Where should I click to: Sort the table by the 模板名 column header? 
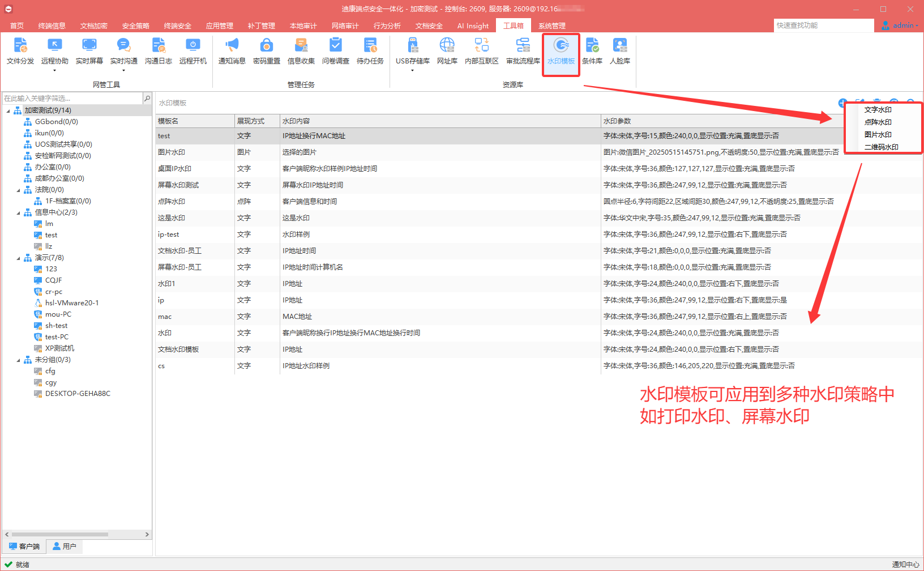pyautogui.click(x=195, y=121)
